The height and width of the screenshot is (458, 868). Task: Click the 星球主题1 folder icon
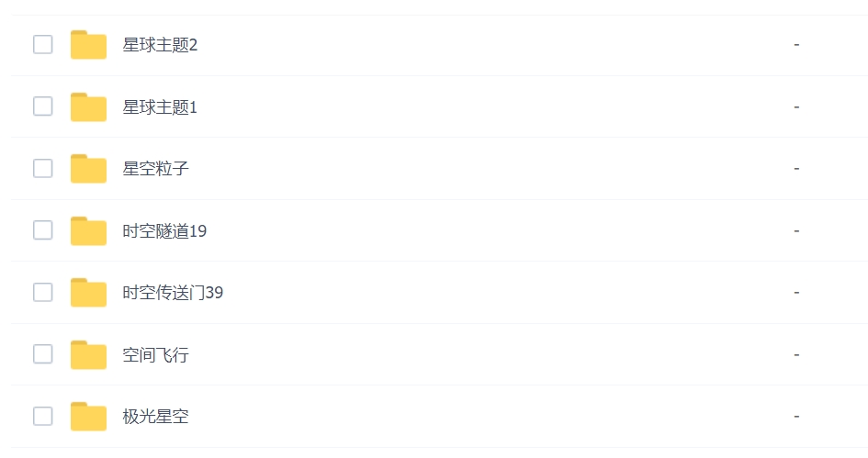[x=88, y=107]
